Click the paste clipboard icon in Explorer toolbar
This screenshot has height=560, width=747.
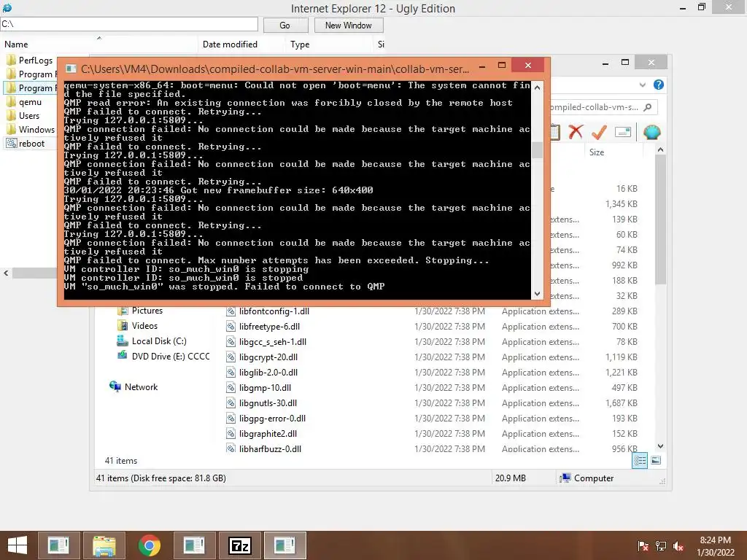pos(555,132)
